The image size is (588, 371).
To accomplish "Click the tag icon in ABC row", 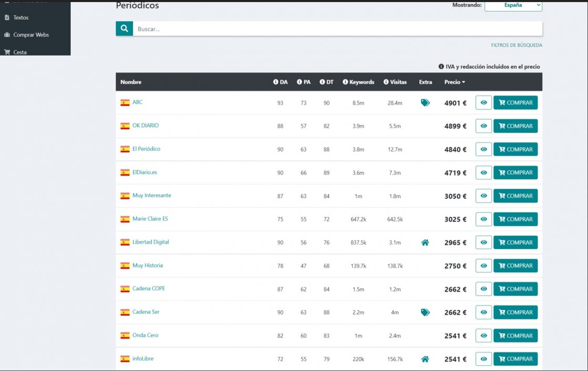I will [425, 103].
